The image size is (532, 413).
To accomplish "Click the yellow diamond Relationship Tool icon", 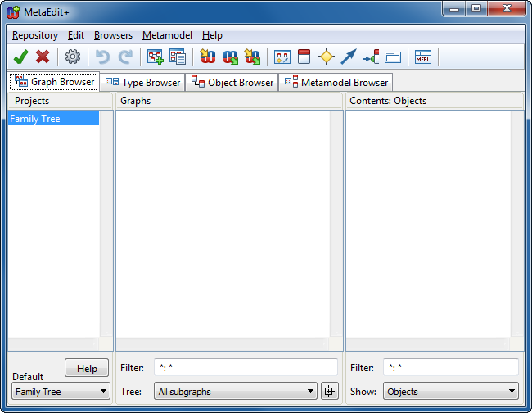I will 327,57.
